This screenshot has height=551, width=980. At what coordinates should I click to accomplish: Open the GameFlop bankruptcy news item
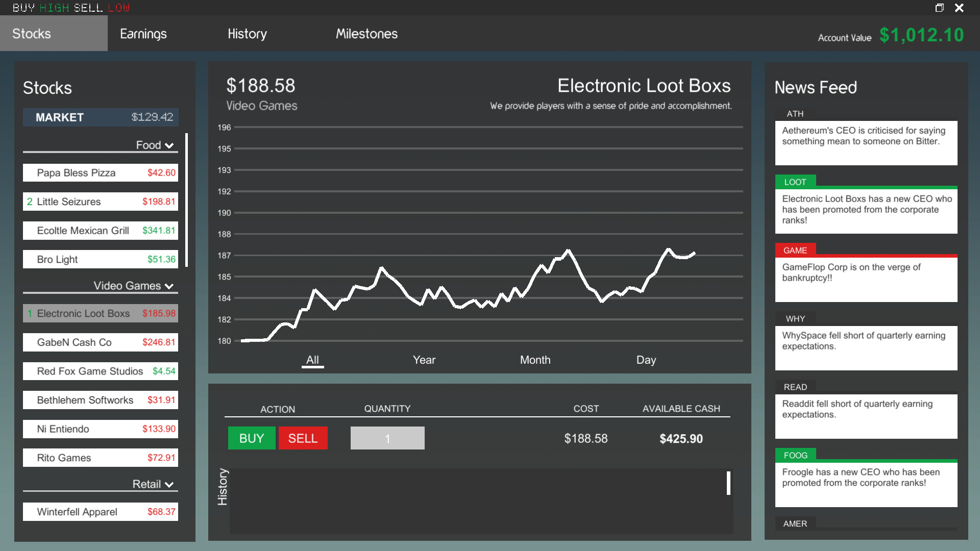point(866,278)
